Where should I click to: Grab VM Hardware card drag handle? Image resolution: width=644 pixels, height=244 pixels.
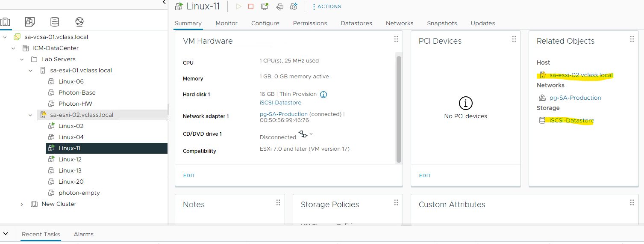[x=396, y=39]
